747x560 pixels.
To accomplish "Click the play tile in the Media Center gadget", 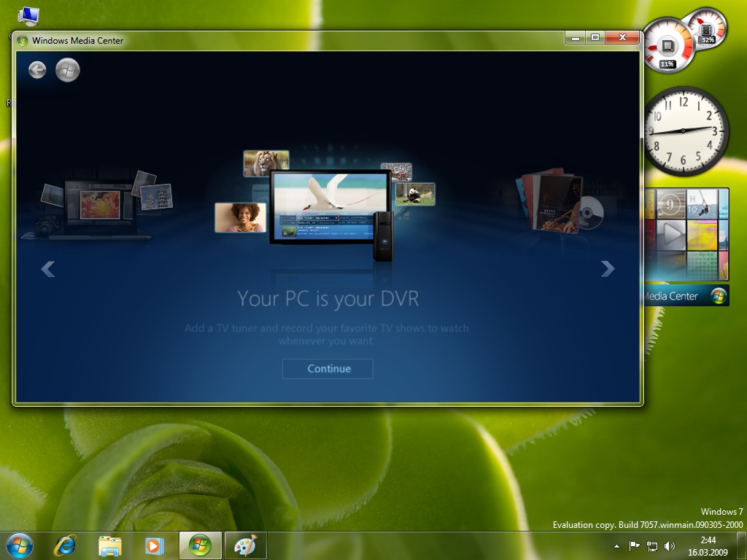I will pyautogui.click(x=671, y=235).
